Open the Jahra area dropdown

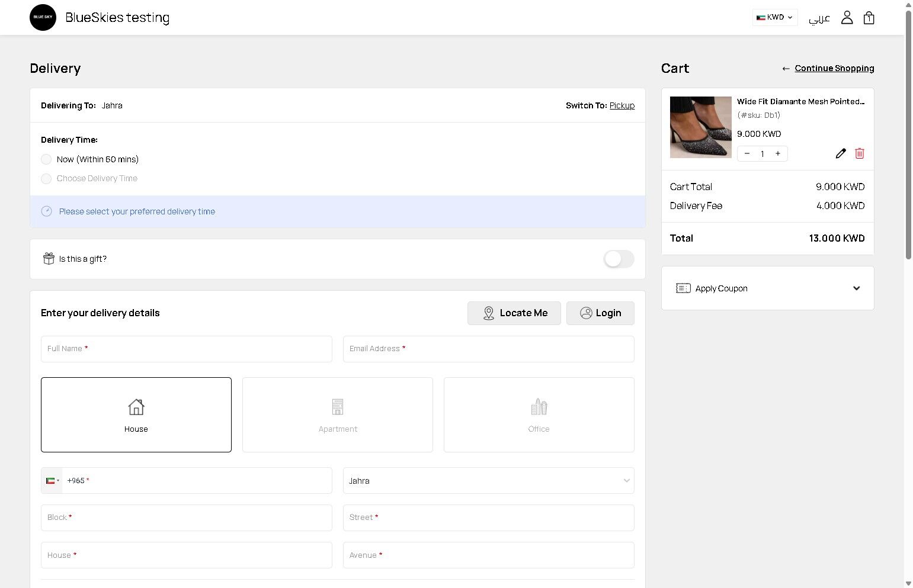(x=489, y=481)
